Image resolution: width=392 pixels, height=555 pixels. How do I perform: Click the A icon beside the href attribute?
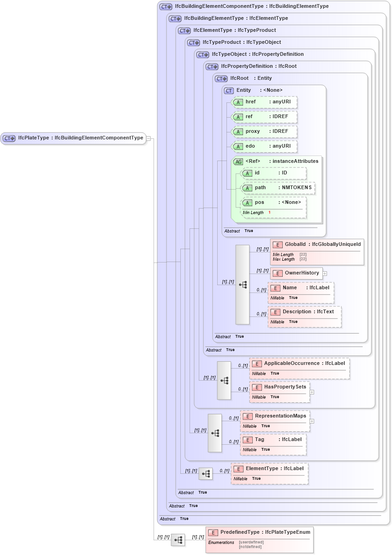click(238, 102)
